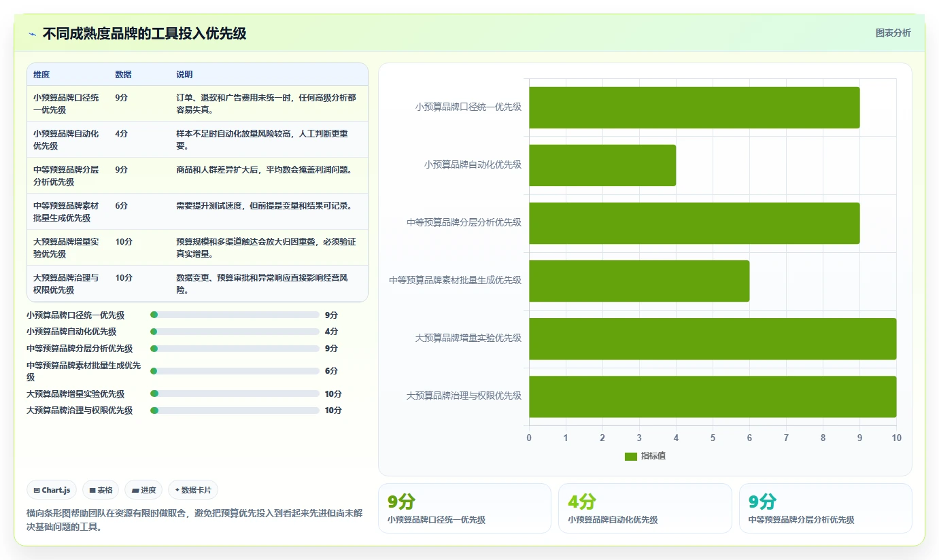Click the chart bar for 大预算品牌增量实验优先级

[713, 338]
